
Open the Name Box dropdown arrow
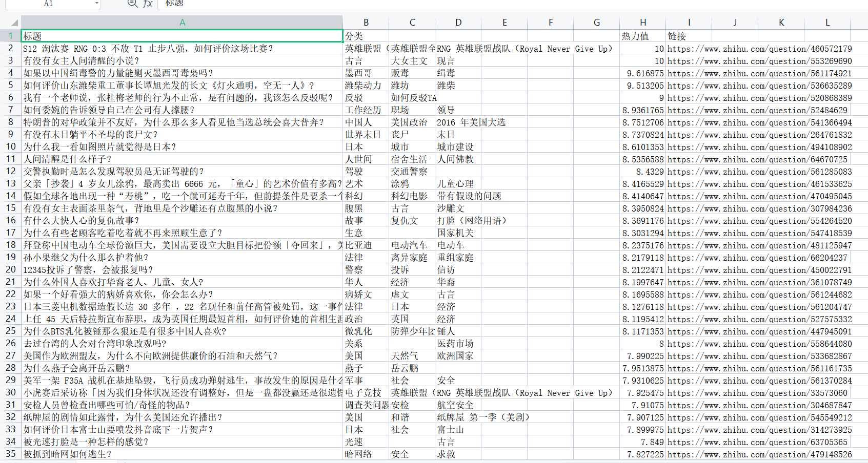[96, 4]
